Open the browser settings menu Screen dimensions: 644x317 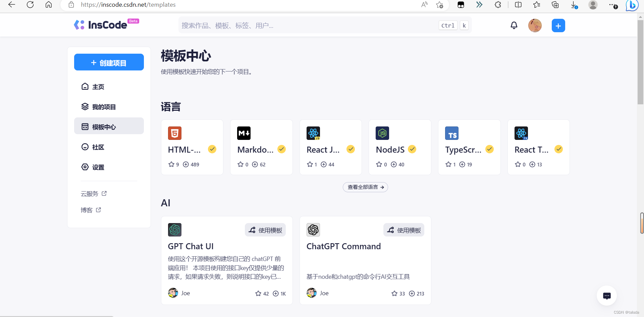(x=613, y=5)
